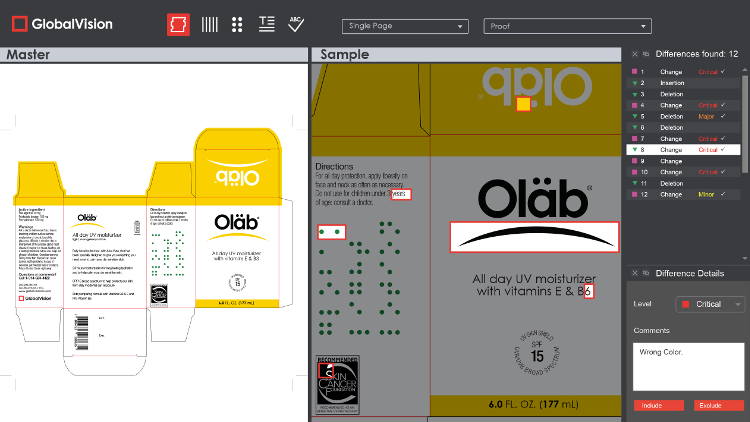Screen dimensions: 750x422
Task: Select difference 7 Change row
Action: (x=683, y=139)
